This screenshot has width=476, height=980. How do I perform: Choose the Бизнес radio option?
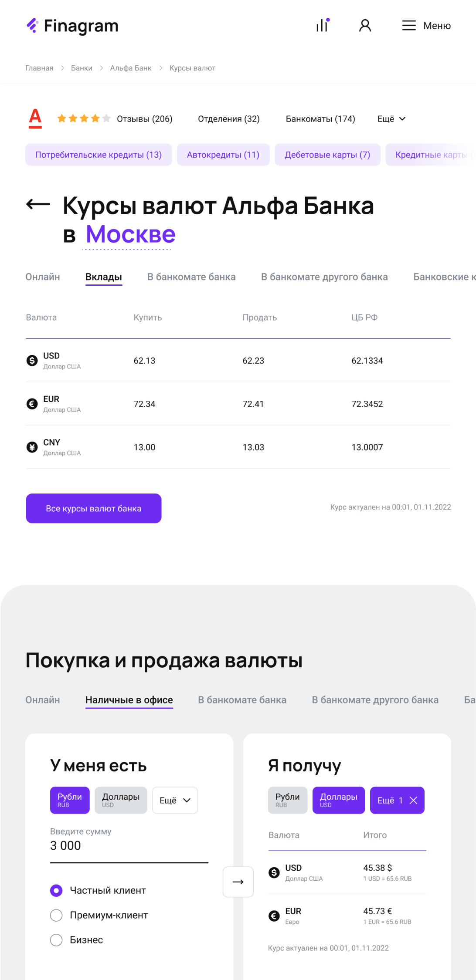tap(56, 940)
